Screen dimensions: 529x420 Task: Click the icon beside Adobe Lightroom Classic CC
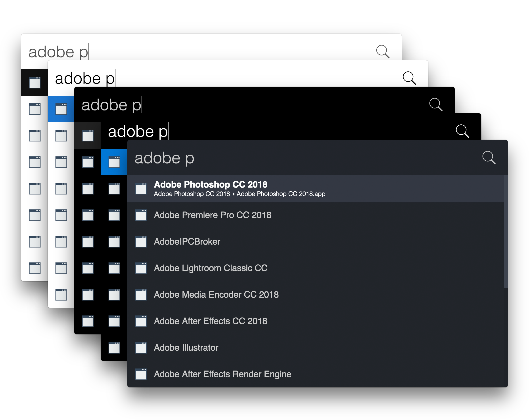(141, 268)
